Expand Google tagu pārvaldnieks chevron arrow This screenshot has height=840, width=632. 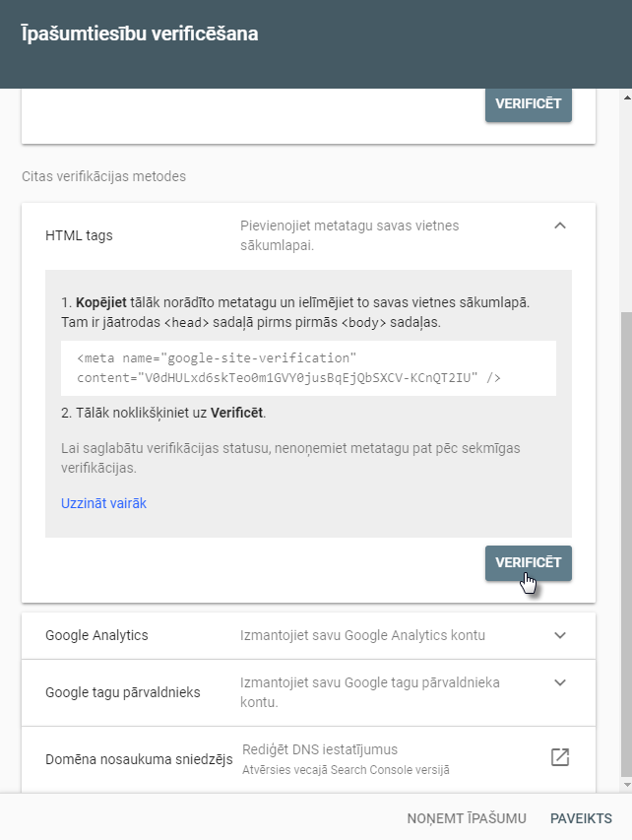pos(560,682)
